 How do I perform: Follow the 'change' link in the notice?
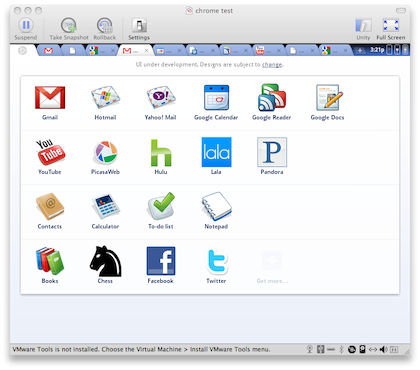pos(272,65)
